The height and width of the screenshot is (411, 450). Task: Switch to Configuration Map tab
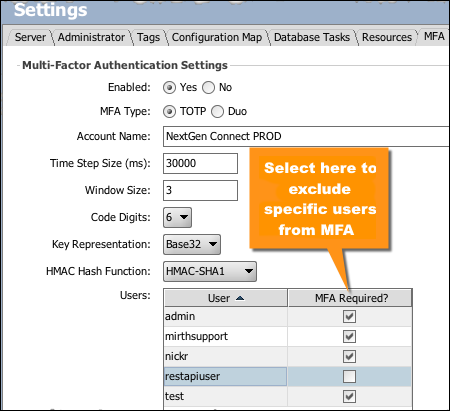[217, 37]
